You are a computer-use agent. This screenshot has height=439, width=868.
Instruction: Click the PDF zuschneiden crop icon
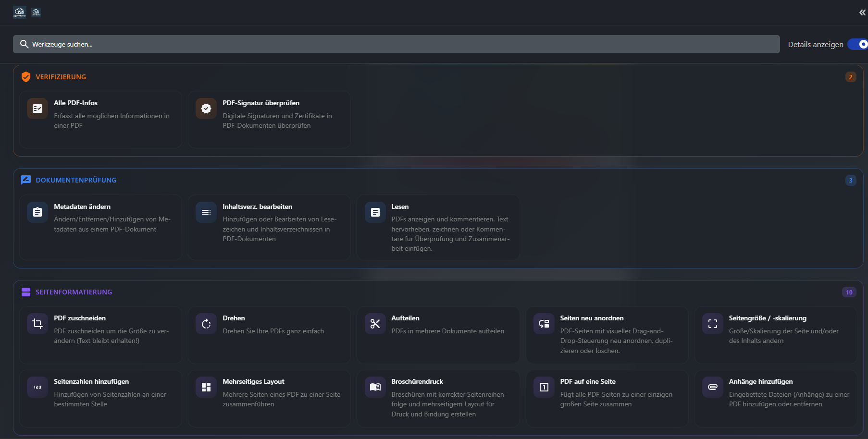point(37,324)
